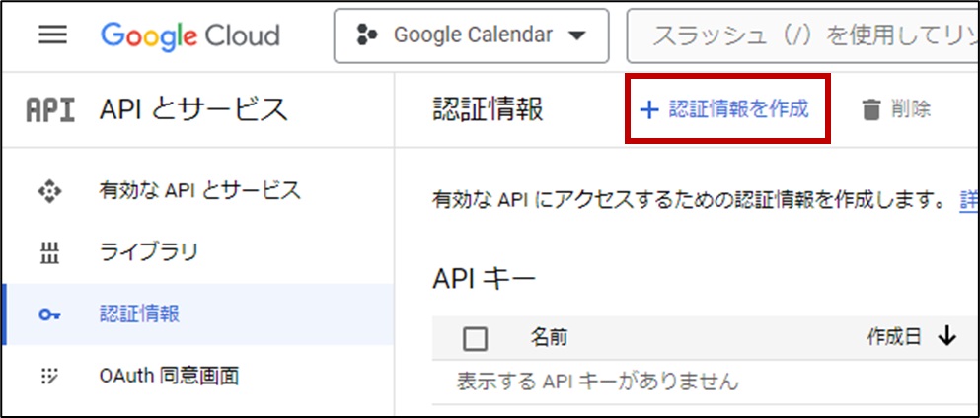Click the key icon for 認証情報
980x418 pixels.
coord(48,314)
